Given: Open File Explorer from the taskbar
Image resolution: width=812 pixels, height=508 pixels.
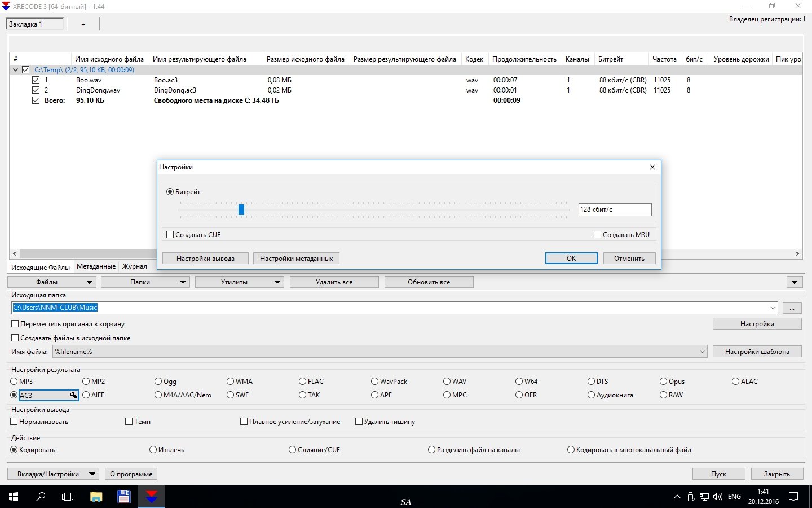Looking at the screenshot, I should pyautogui.click(x=96, y=497).
